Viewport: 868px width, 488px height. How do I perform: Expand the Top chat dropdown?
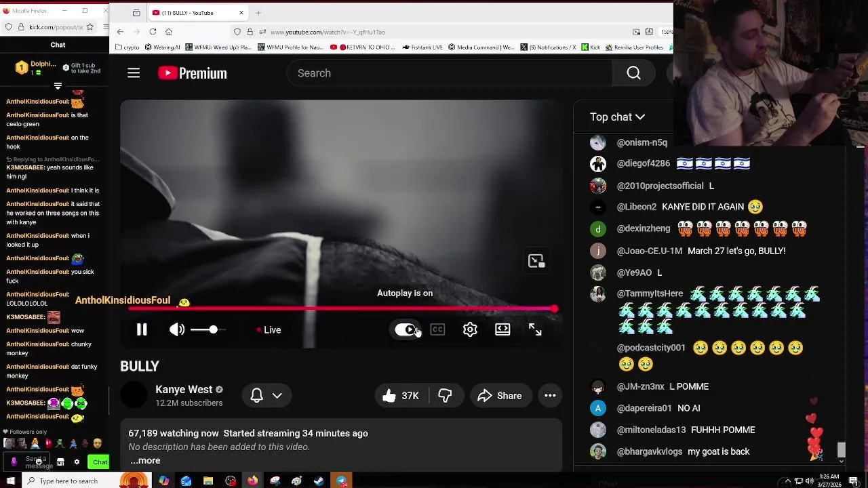617,117
